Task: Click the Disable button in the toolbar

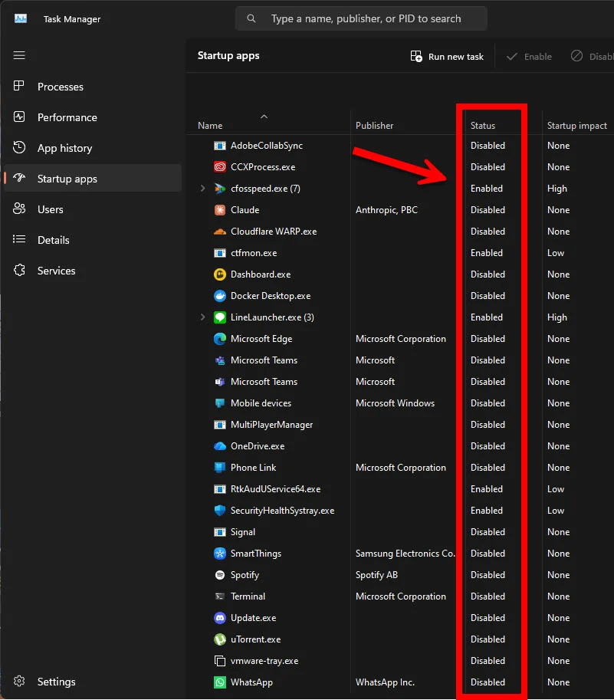Action: tap(591, 57)
